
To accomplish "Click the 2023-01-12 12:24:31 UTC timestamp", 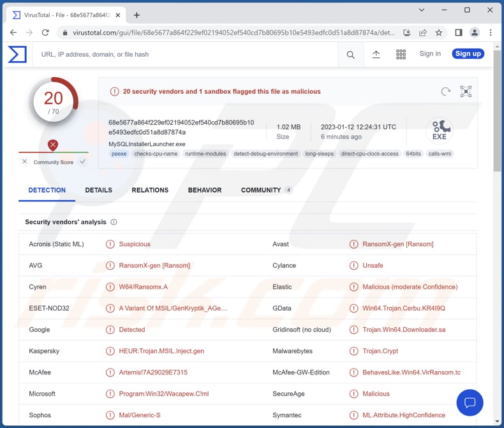I will [x=359, y=127].
